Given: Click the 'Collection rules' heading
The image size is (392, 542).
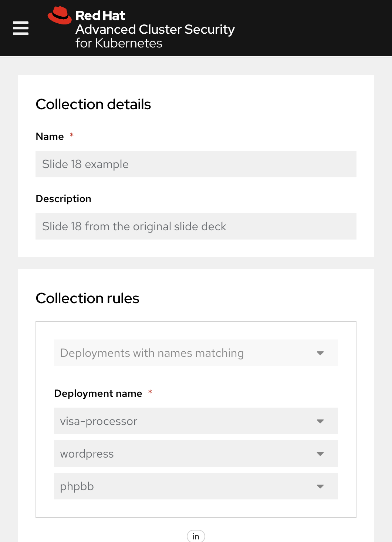Looking at the screenshot, I should coord(88,298).
